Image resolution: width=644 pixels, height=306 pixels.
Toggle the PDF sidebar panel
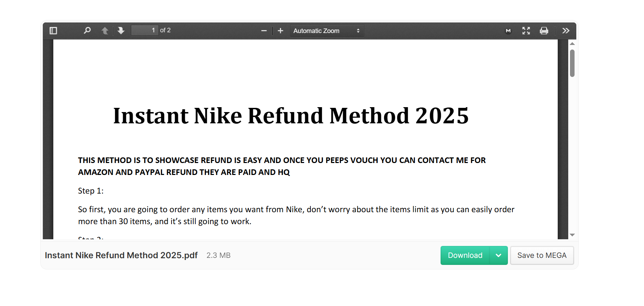(x=53, y=31)
